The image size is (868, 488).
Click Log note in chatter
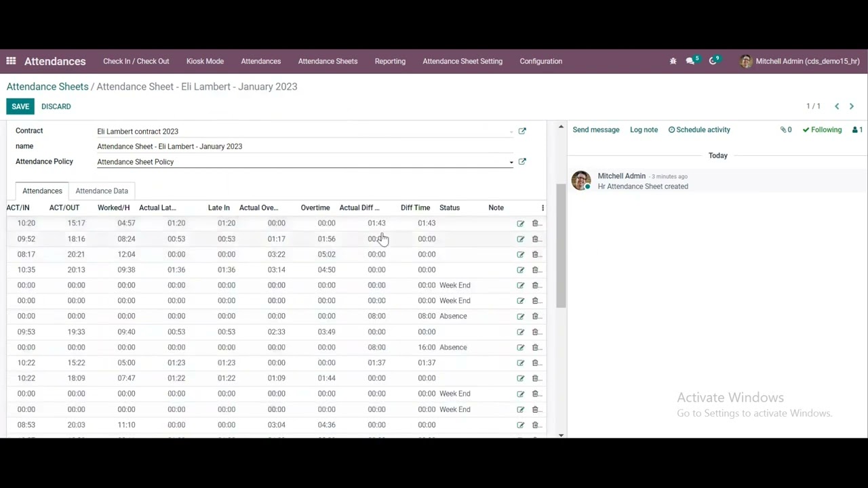coord(644,129)
